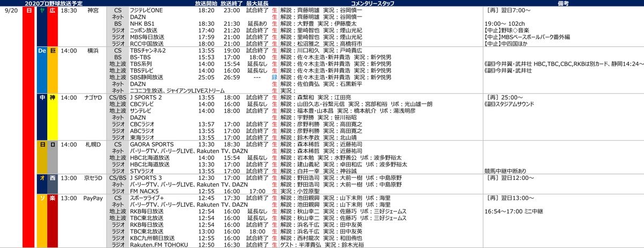Select the gray 'ロ' team cell
The image size is (644, 248).
click(x=53, y=158)
